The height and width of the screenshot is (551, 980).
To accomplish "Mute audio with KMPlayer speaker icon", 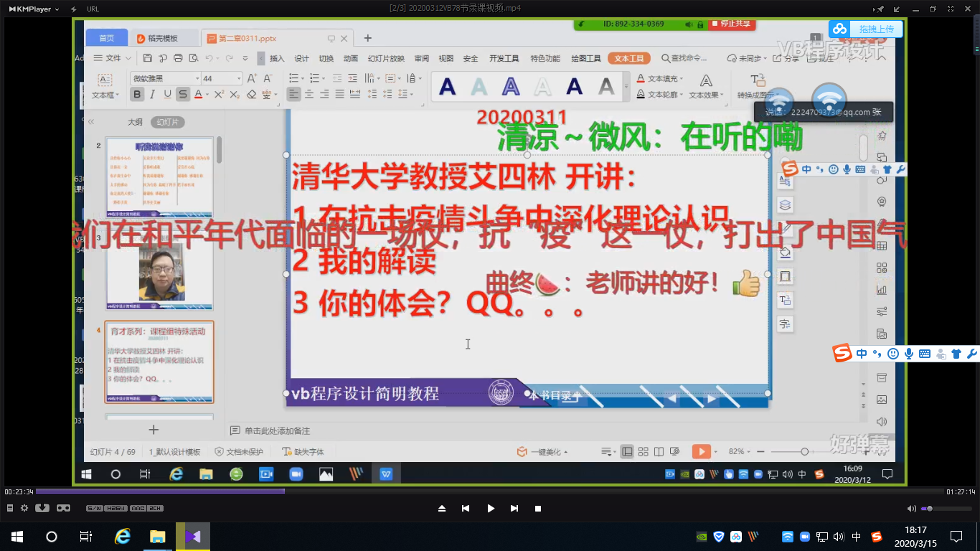I will click(912, 509).
